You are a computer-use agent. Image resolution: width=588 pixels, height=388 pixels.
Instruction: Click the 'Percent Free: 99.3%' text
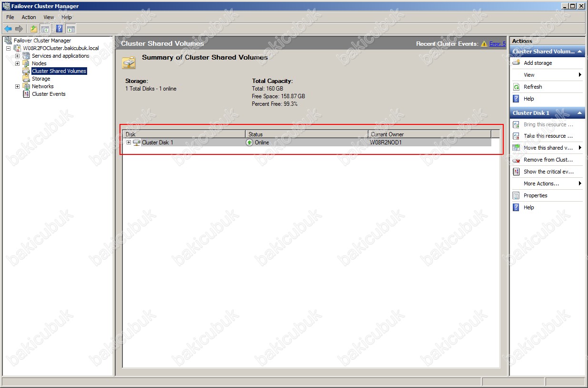point(275,104)
